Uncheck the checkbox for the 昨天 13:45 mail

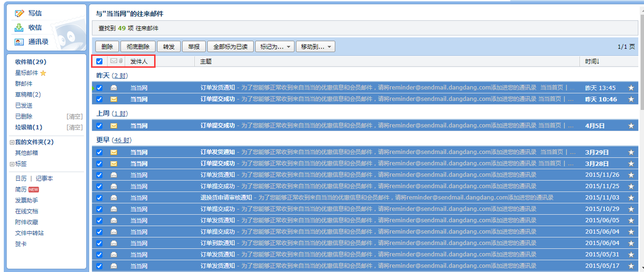[99, 87]
